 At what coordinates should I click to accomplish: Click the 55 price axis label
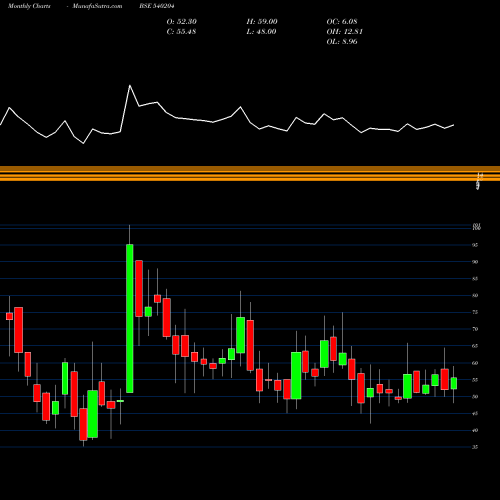(475, 380)
